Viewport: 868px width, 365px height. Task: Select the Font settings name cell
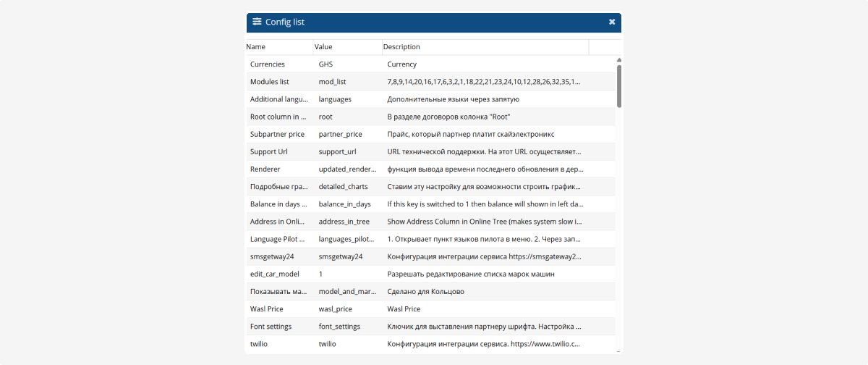tap(271, 327)
